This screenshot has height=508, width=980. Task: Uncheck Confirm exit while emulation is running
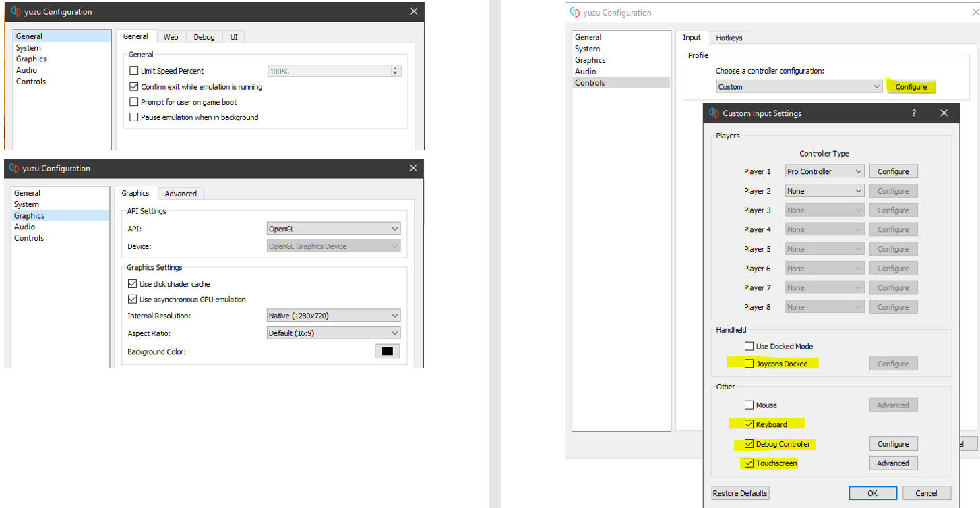point(133,87)
